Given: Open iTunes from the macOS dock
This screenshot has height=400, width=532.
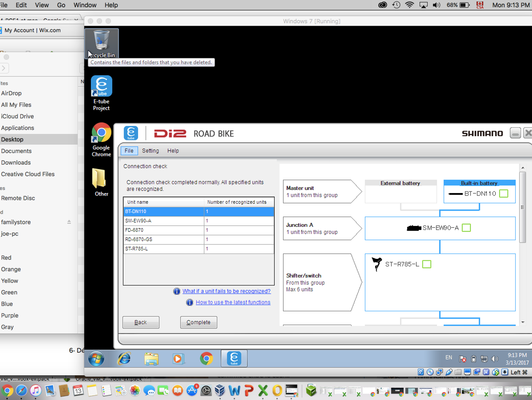Looking at the screenshot, I should point(36,391).
